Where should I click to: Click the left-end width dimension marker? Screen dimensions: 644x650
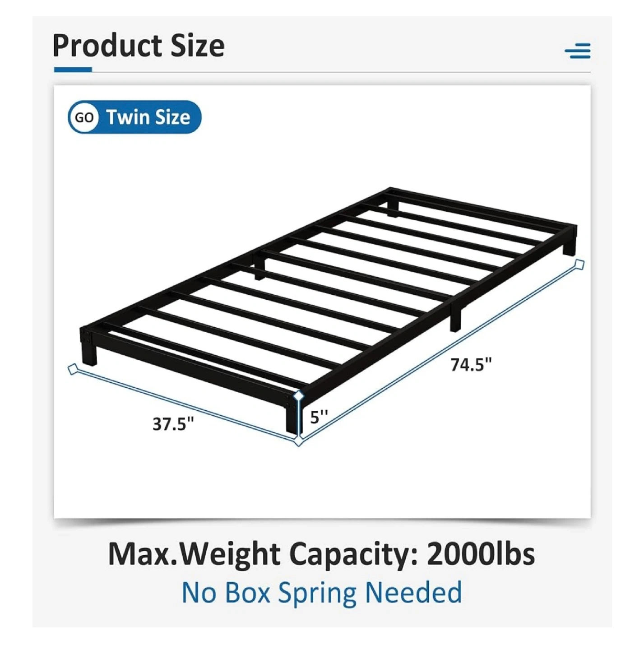(x=72, y=370)
